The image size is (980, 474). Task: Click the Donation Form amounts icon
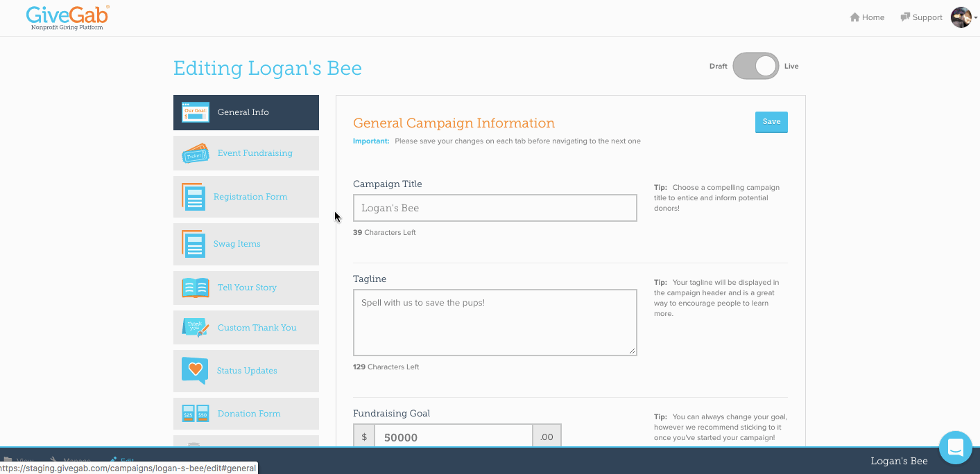click(x=196, y=414)
